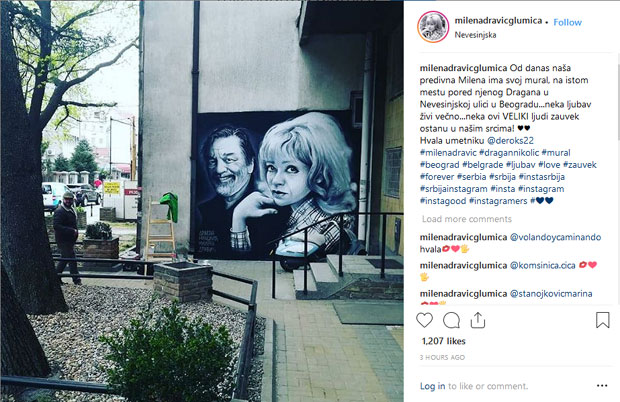The width and height of the screenshot is (620, 402).
Task: Expand Load more comments
Action: 467,219
